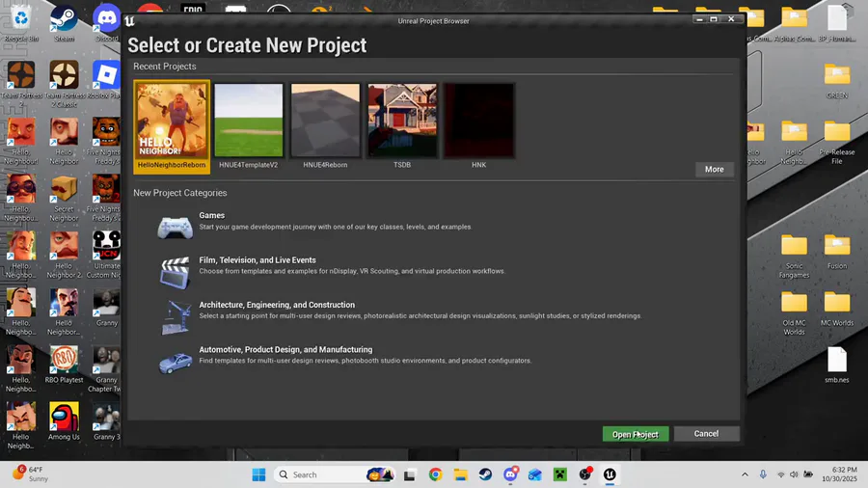This screenshot has width=868, height=488.
Task: Open the Wi-Fi network tray icon
Action: pyautogui.click(x=780, y=474)
